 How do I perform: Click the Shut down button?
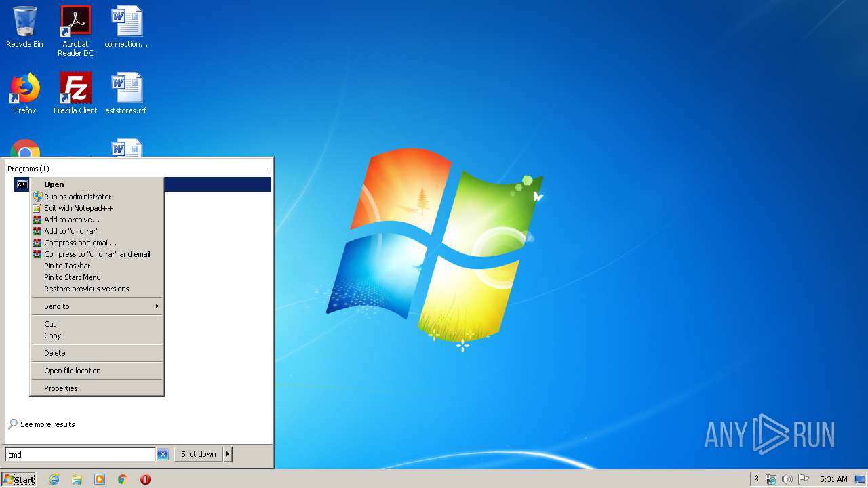(x=199, y=454)
